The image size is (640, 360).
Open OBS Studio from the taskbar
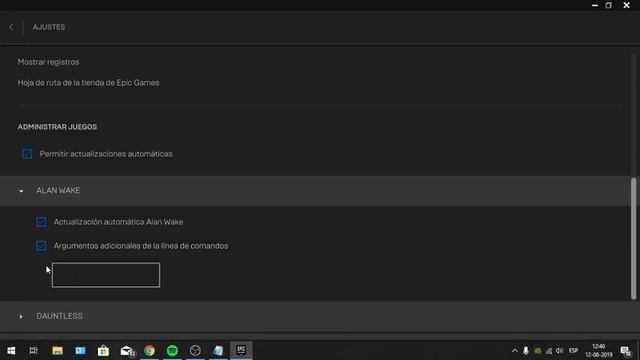pyautogui.click(x=195, y=351)
